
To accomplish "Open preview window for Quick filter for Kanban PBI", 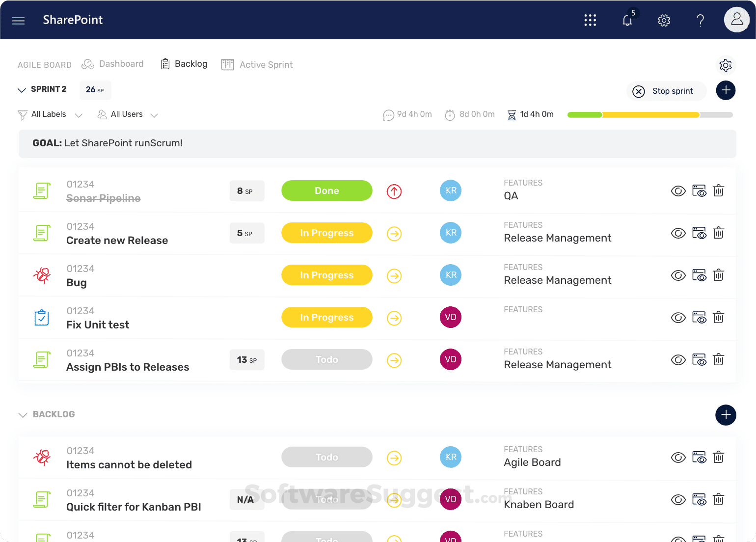I will [x=699, y=499].
